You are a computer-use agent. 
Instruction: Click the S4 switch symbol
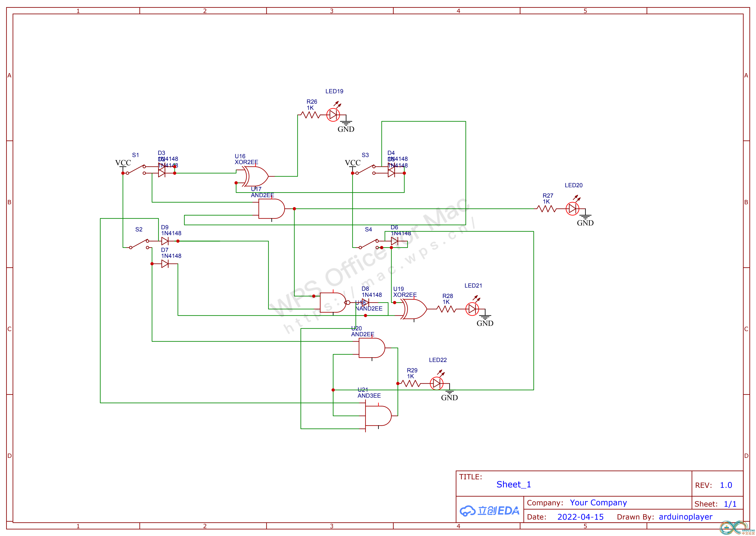coord(368,244)
